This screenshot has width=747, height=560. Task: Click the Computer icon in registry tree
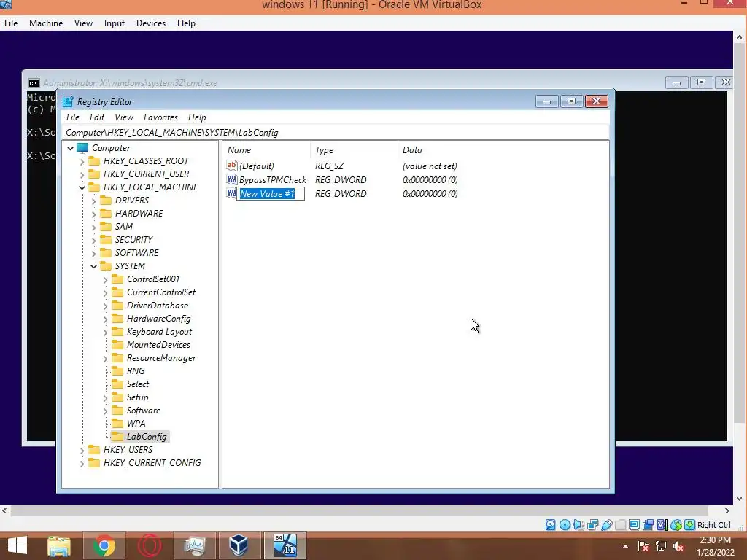point(82,147)
